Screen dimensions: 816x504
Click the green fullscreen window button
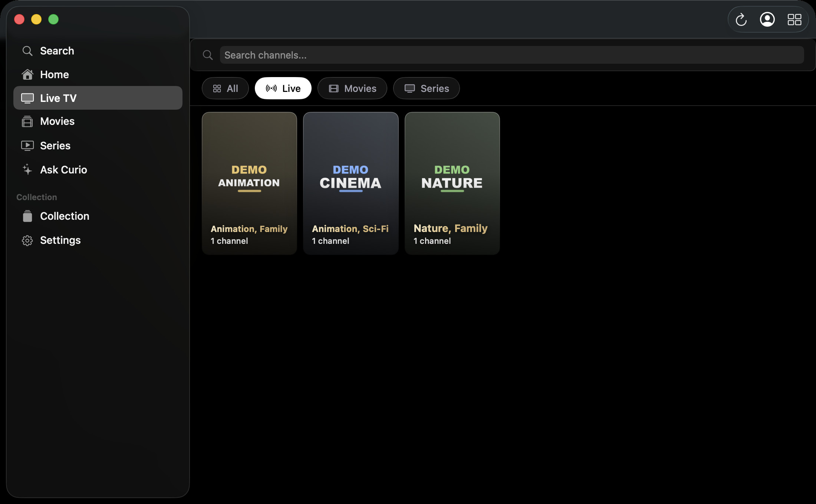[53, 19]
